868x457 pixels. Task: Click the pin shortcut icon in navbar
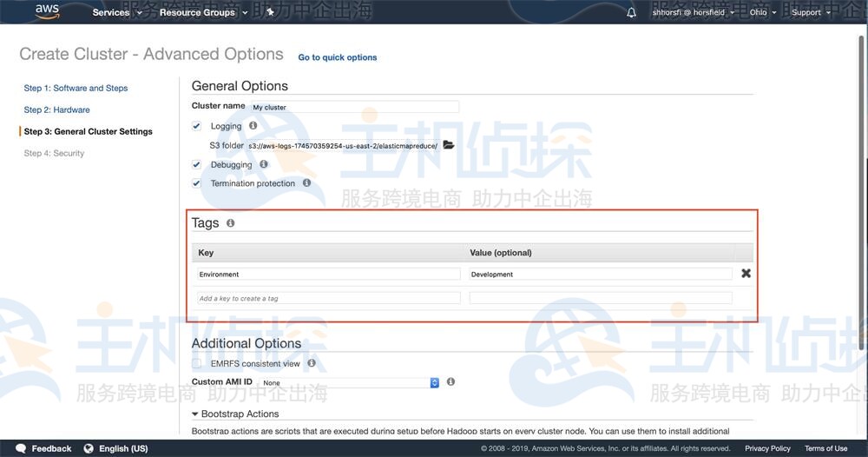click(x=271, y=12)
